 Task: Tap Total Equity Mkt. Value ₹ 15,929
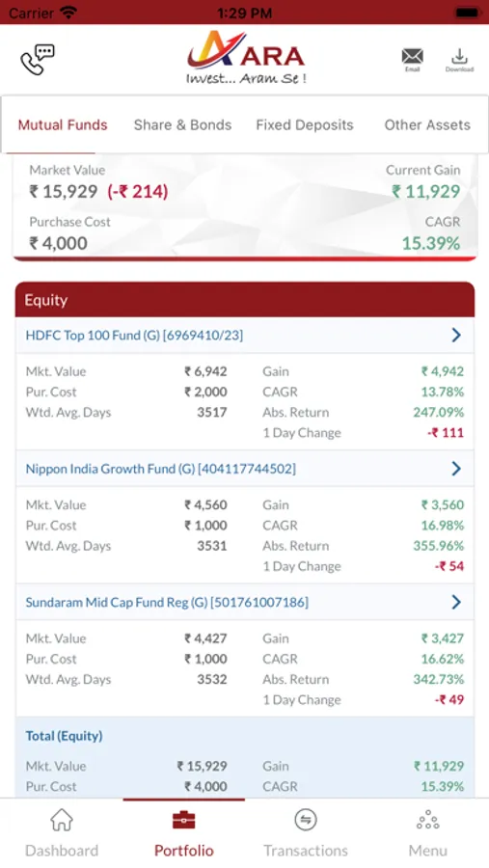[203, 766]
